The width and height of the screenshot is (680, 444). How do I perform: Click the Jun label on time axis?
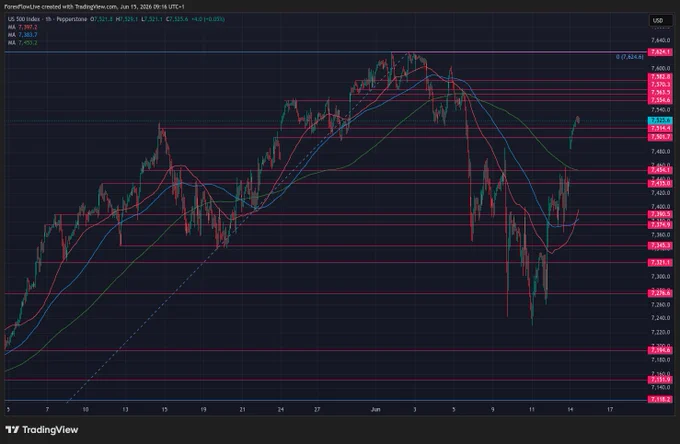(x=376, y=409)
